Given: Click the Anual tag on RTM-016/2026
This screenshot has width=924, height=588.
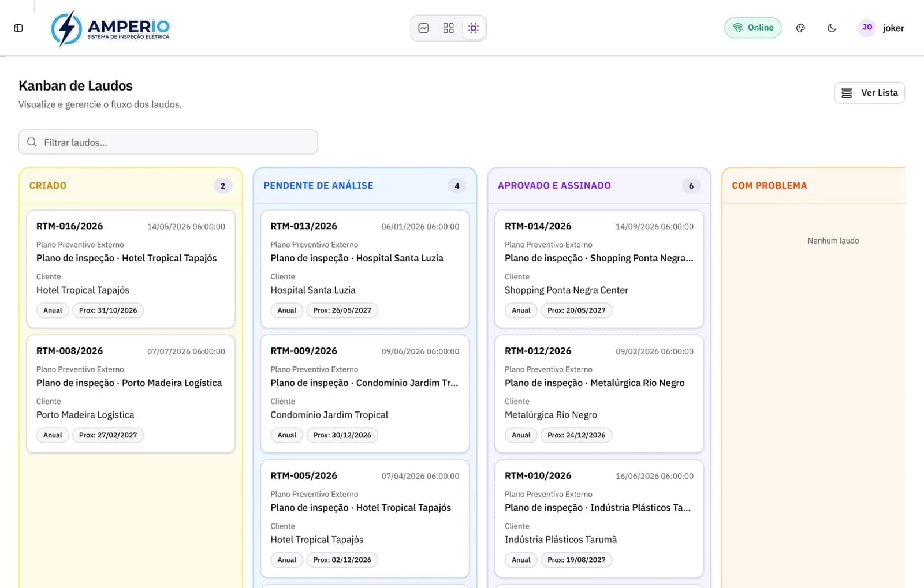Looking at the screenshot, I should click(53, 310).
